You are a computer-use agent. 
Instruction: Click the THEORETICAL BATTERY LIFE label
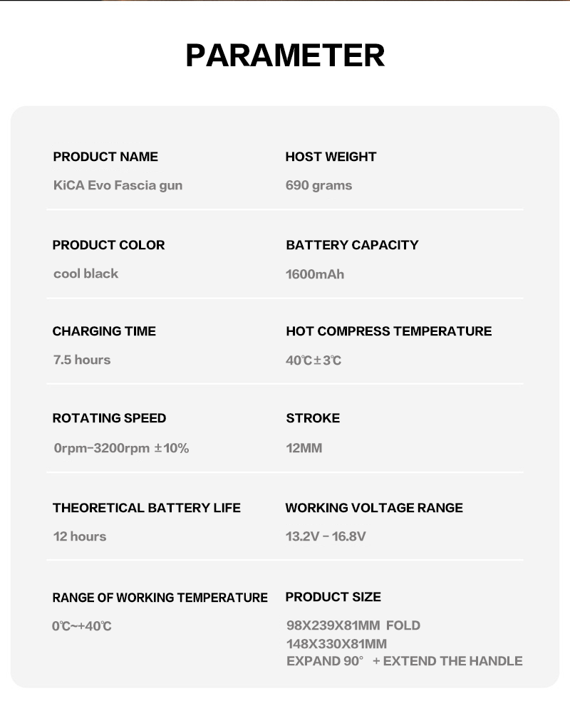[147, 508]
